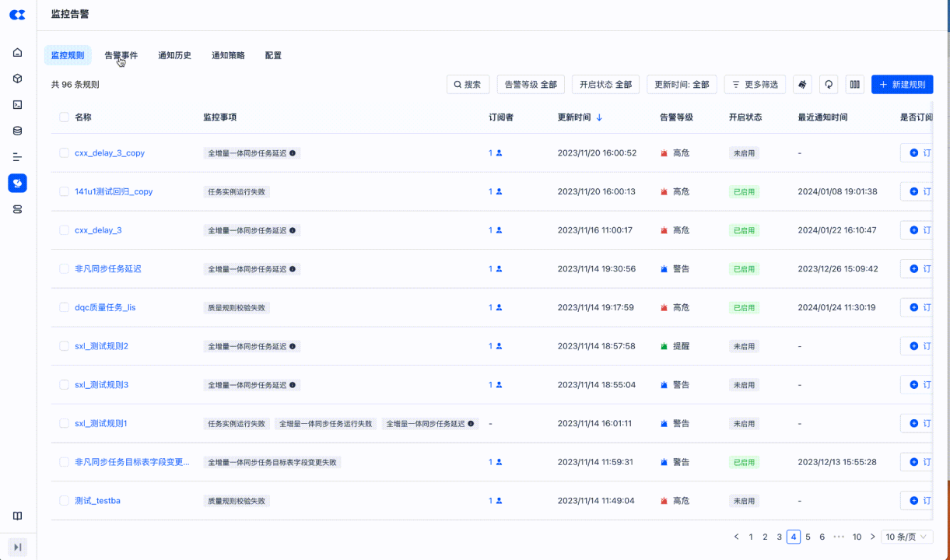
Task: Open the 告警等级 filter dropdown
Action: click(x=531, y=85)
